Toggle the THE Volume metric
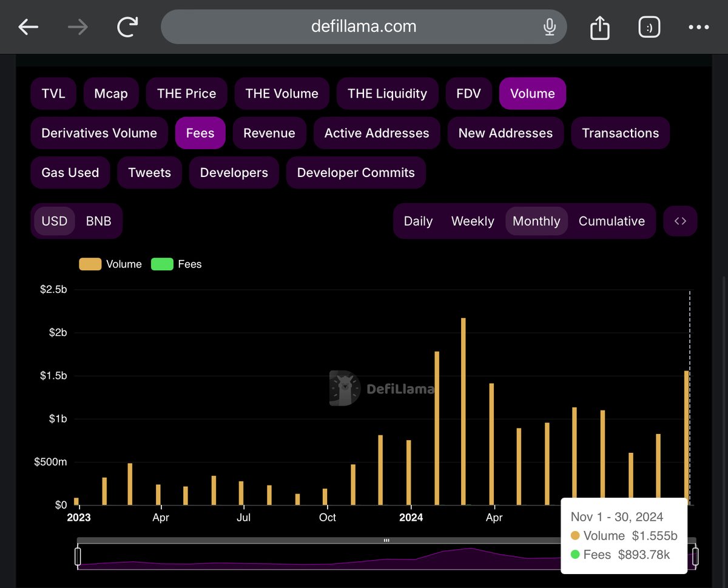 282,93
